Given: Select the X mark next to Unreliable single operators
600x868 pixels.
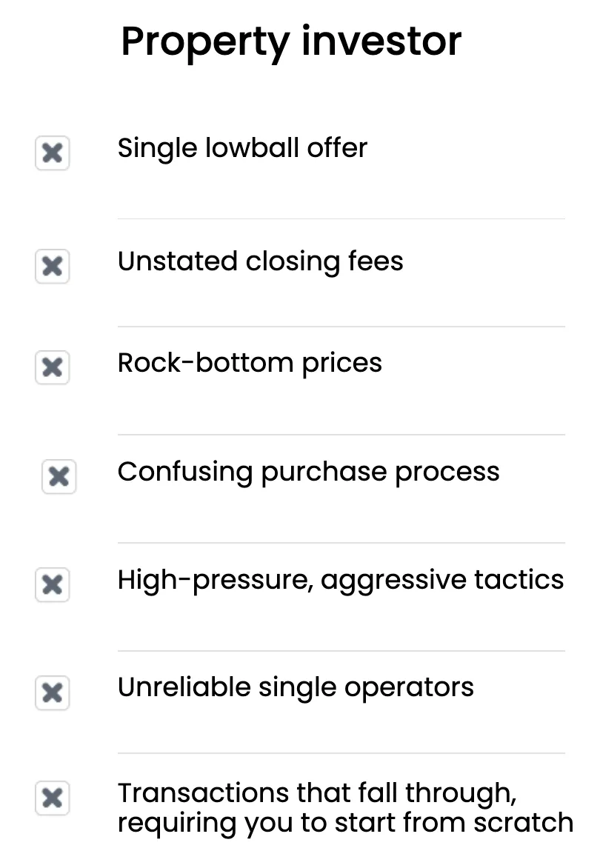Looking at the screenshot, I should click(52, 692).
